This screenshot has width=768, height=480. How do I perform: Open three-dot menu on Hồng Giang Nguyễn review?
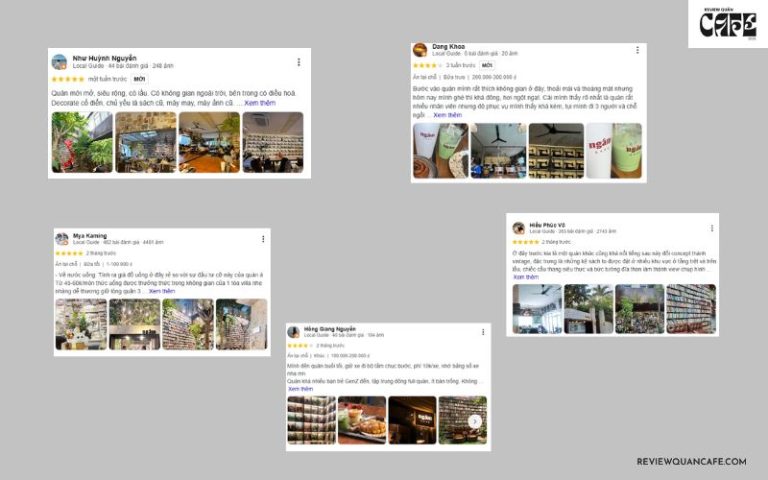[x=483, y=332]
